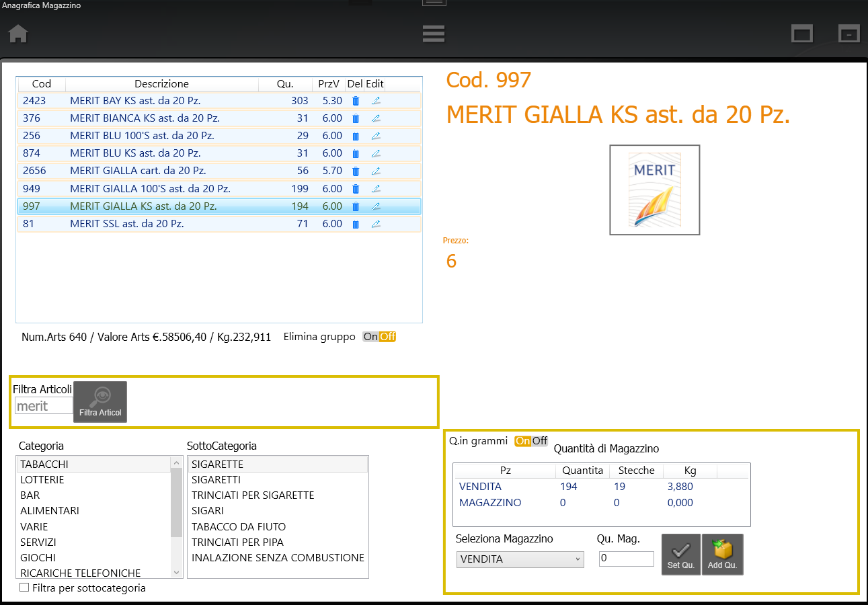This screenshot has width=868, height=605.
Task: Edit MERIT GIALLA cart. with pencil icon
Action: (x=376, y=171)
